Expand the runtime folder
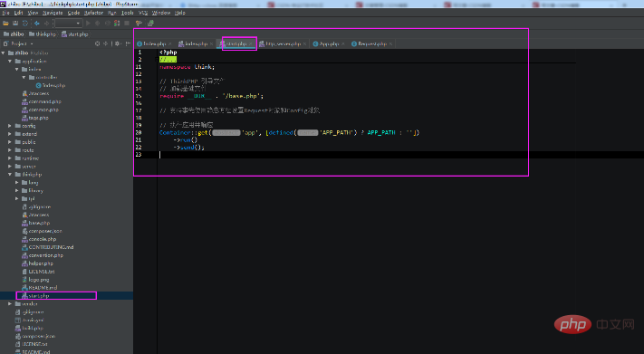 coord(10,158)
